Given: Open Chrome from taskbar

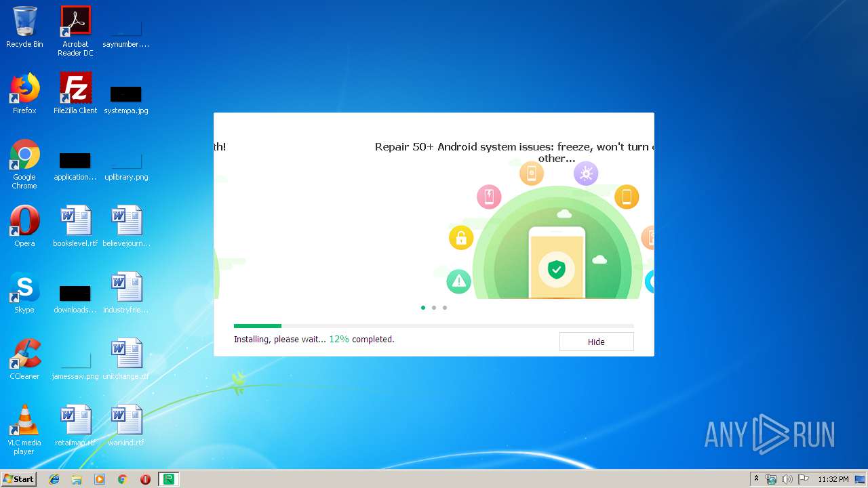Looking at the screenshot, I should tap(122, 479).
